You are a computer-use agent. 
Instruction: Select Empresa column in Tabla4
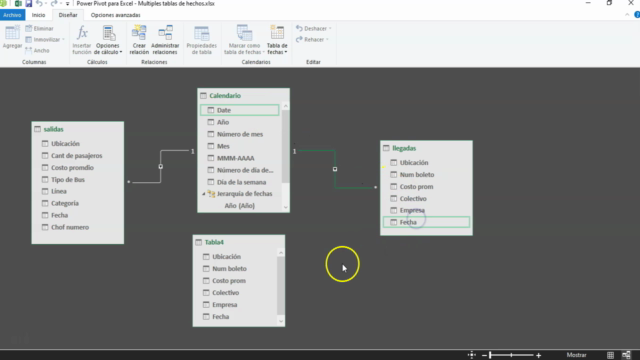tap(224, 305)
